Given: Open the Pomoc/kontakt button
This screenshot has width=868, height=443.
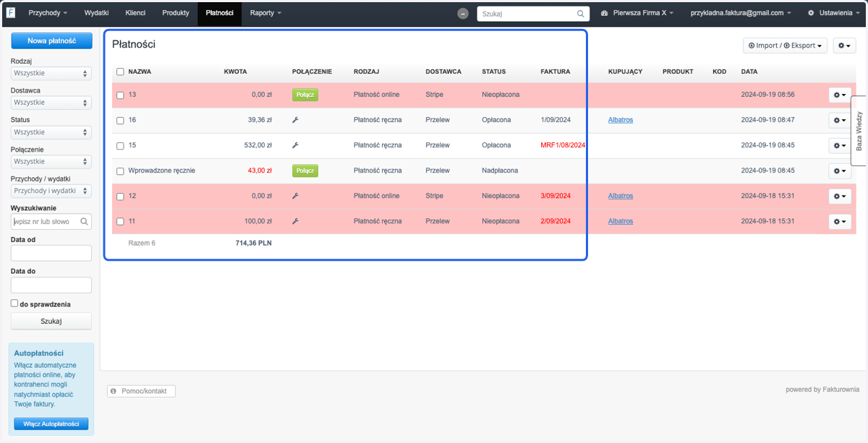Looking at the screenshot, I should click(x=142, y=391).
